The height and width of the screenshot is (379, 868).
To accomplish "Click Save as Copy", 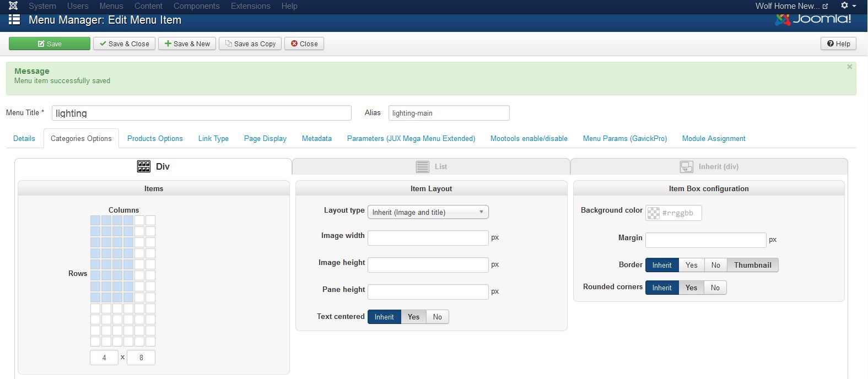I will (x=250, y=44).
